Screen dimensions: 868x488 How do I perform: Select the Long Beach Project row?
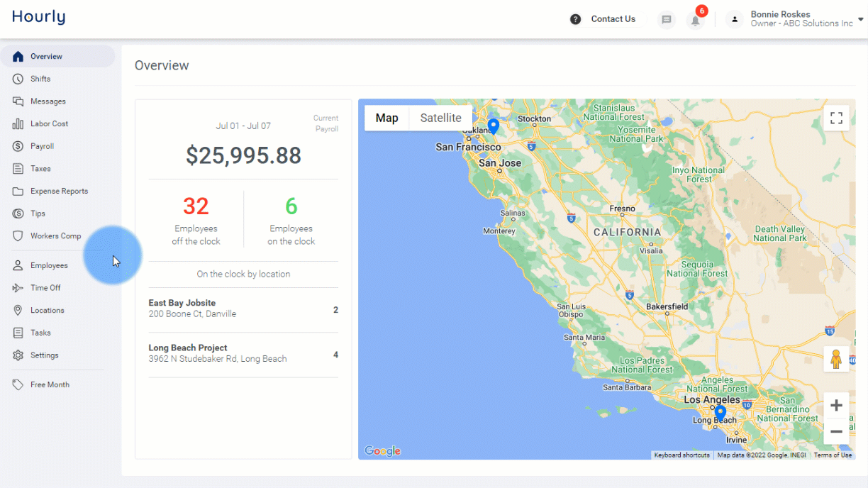pyautogui.click(x=243, y=355)
